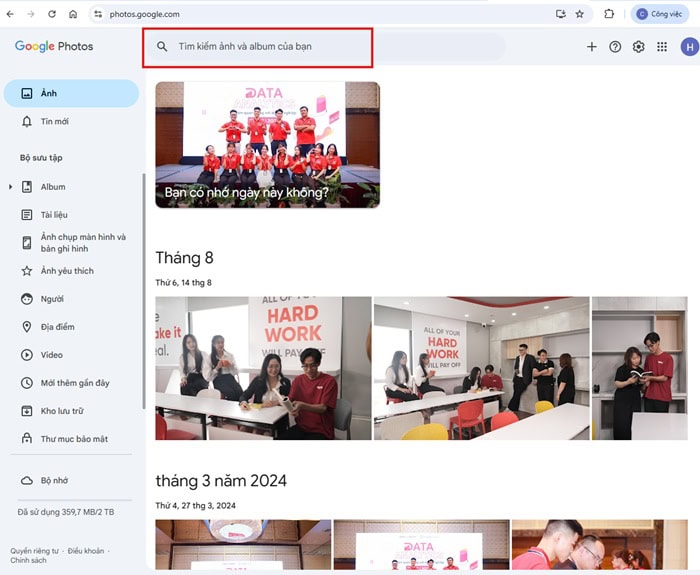Open Ảnh chụp màn hình và bản ghi hình
Viewport: 700px width, 575px height.
click(x=71, y=243)
